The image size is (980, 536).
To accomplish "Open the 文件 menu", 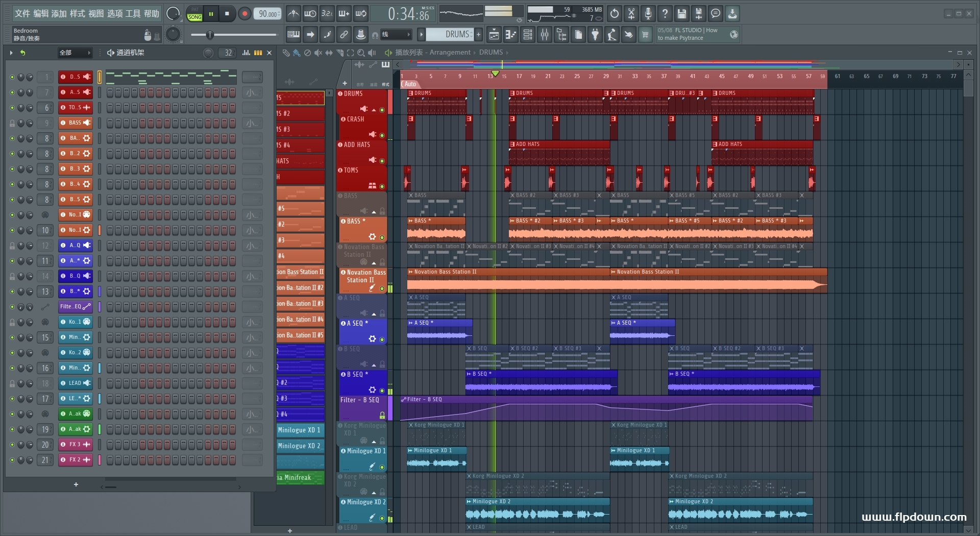I will pyautogui.click(x=22, y=14).
